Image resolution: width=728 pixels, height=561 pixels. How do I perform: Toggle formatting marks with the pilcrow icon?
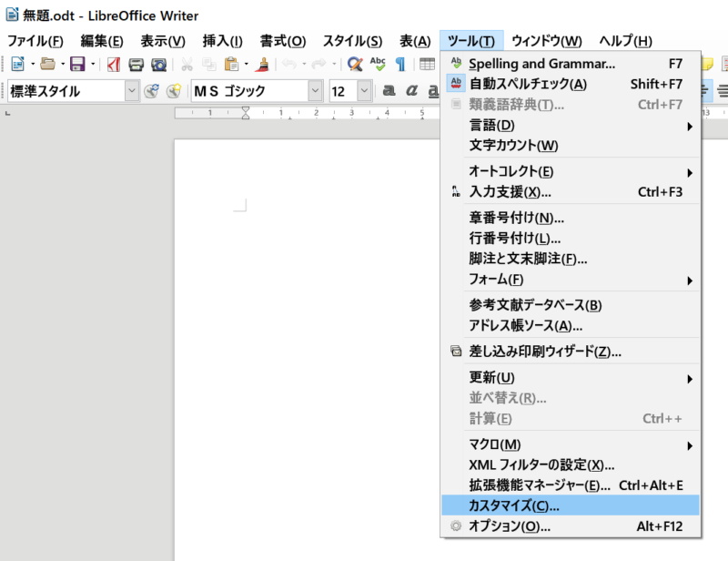tap(399, 64)
